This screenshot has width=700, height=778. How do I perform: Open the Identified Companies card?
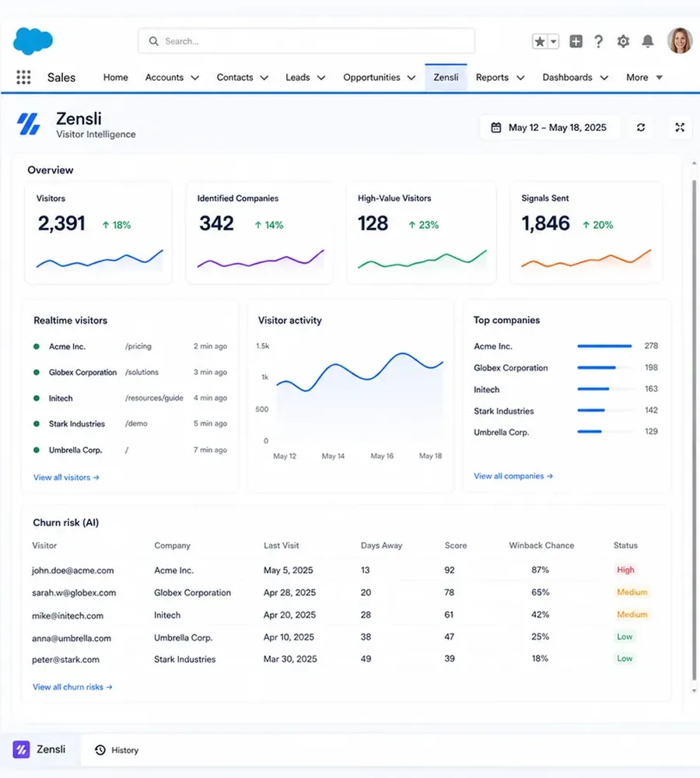260,233
